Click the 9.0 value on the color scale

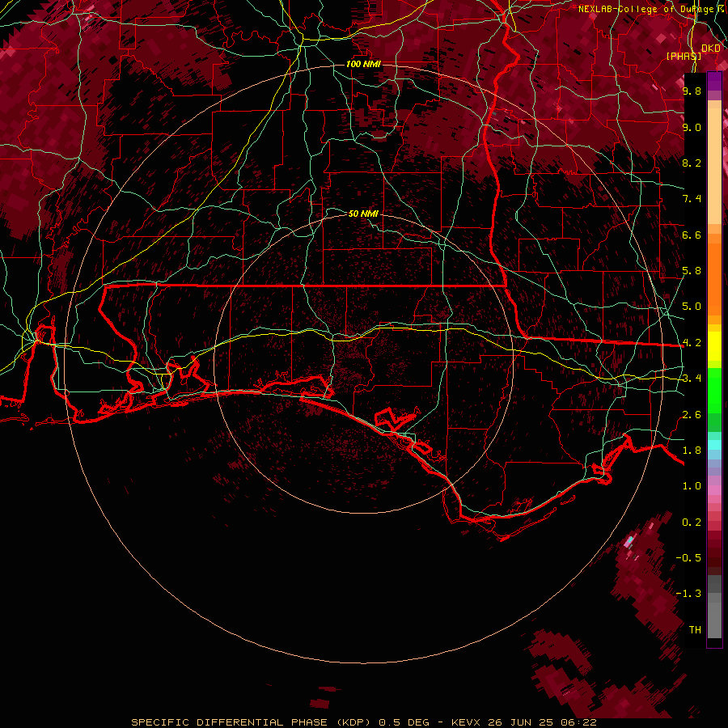click(x=692, y=127)
